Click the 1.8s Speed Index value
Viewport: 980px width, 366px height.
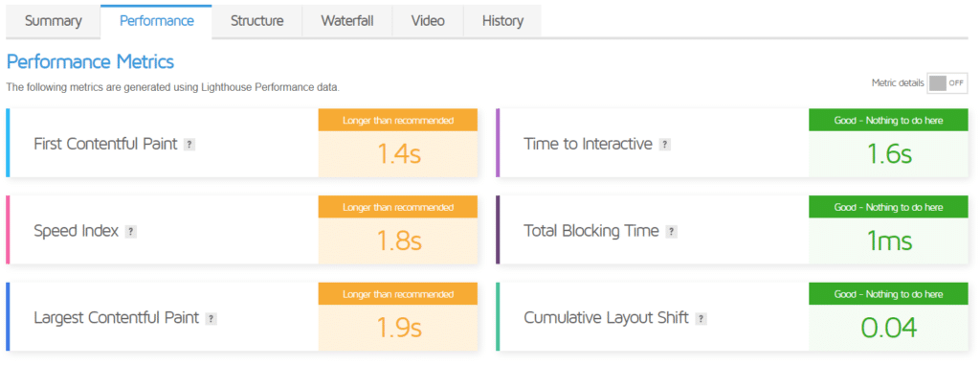click(x=399, y=240)
